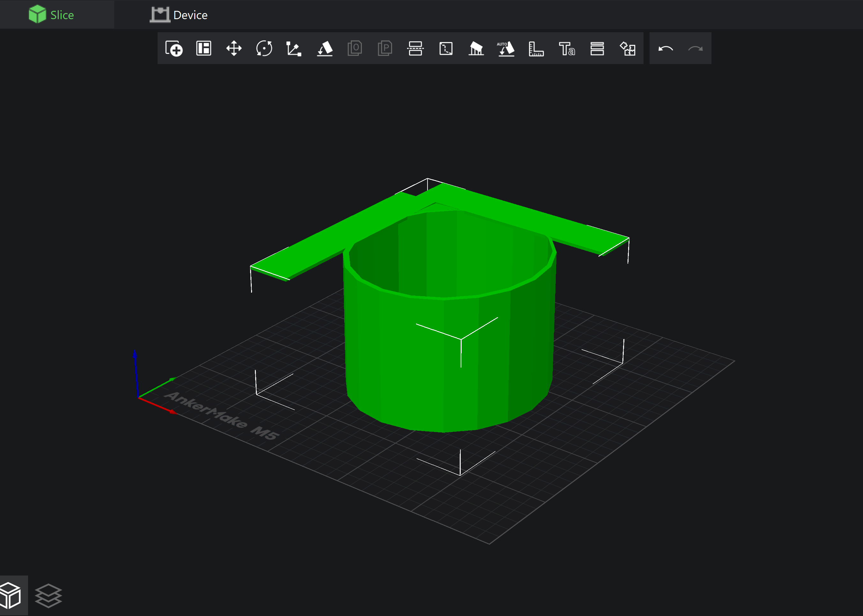Select the Move tool
Screen dimensions: 863x616
click(x=234, y=48)
